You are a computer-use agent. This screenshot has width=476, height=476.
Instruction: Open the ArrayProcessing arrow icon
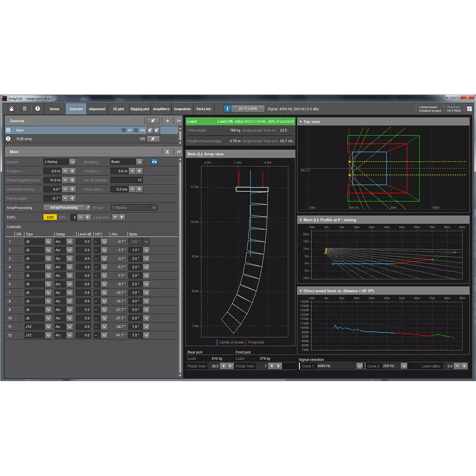[x=88, y=207]
